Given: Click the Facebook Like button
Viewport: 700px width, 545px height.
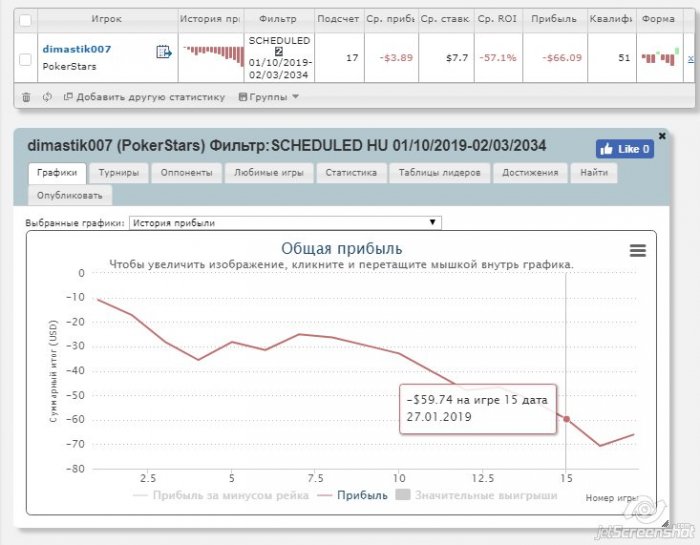Looking at the screenshot, I should tap(625, 149).
